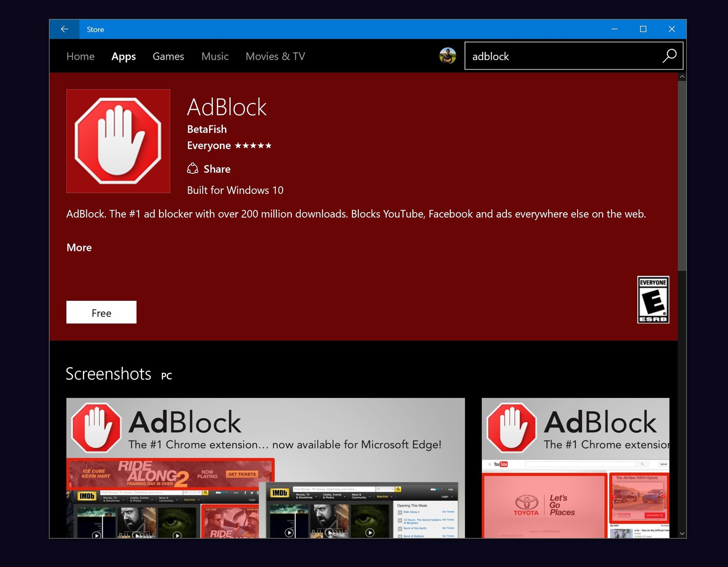Go to Movies & TV tab
This screenshot has width=728, height=567.
275,56
